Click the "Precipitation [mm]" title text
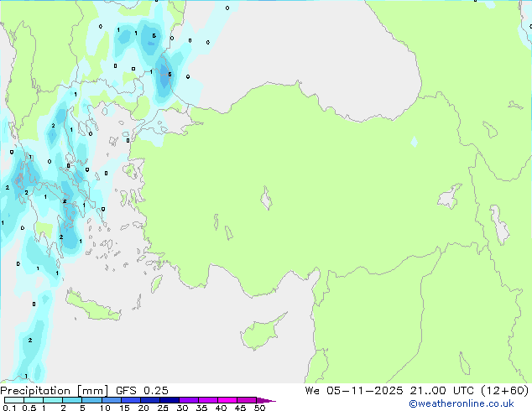This screenshot has height=411, width=532. click(x=55, y=391)
